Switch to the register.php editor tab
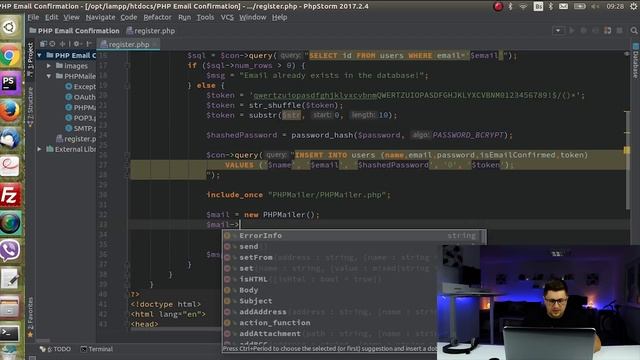This screenshot has height=360, width=640. (x=128, y=44)
